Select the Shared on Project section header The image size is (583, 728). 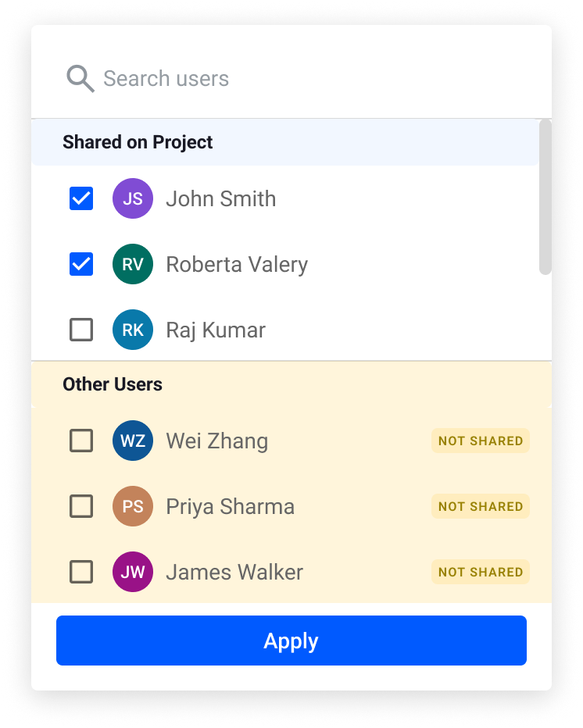coord(138,142)
